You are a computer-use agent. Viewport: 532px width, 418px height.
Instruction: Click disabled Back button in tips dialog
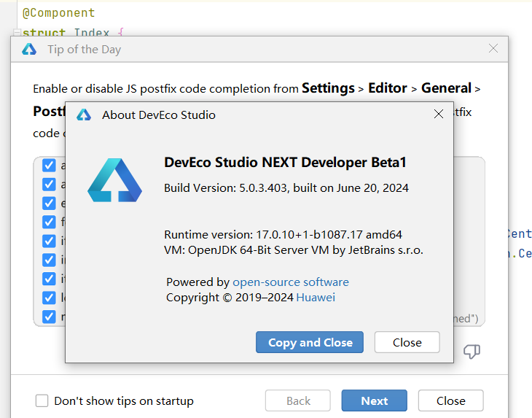click(x=298, y=400)
